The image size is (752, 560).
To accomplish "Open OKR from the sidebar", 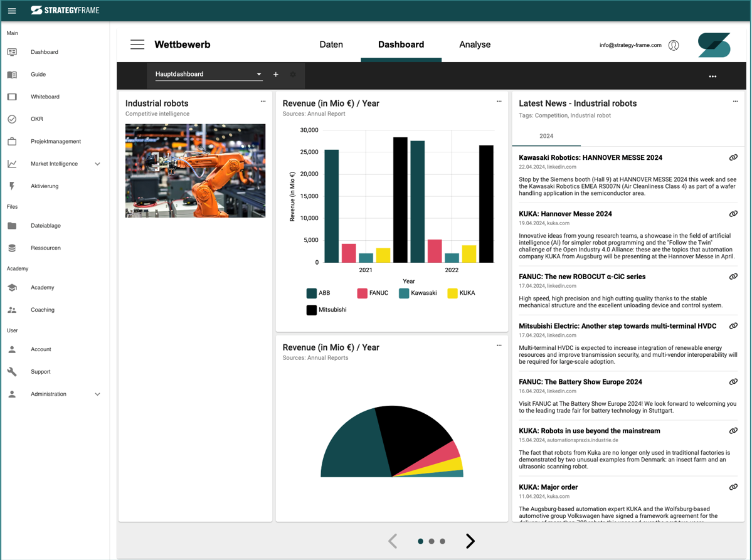I will coord(36,119).
